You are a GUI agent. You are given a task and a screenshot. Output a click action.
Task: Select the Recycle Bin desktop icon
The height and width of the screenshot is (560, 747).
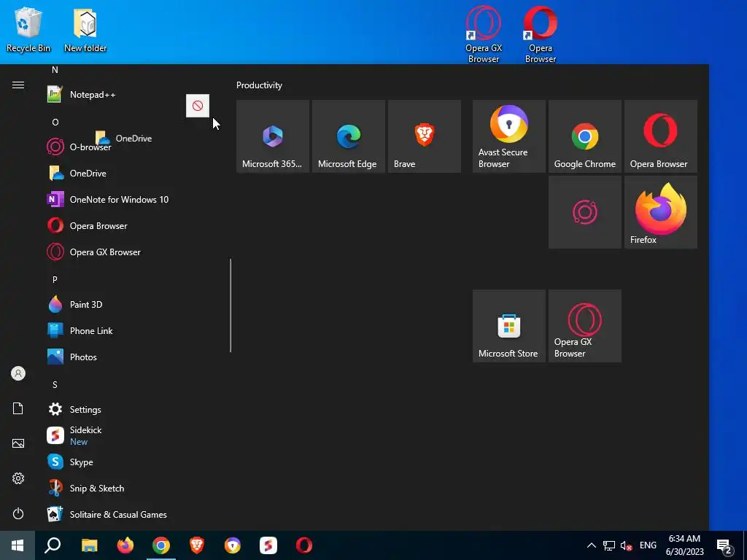pyautogui.click(x=28, y=30)
